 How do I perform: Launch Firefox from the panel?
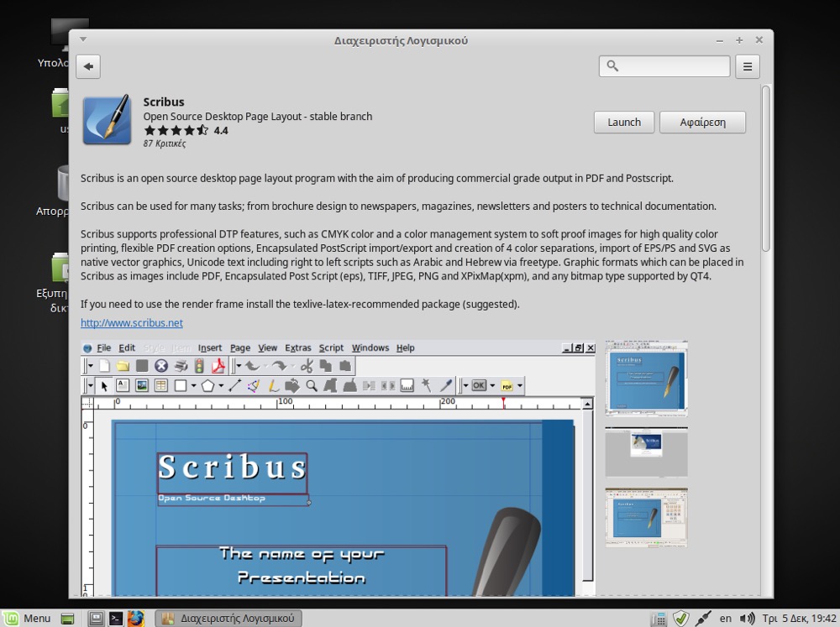click(135, 619)
